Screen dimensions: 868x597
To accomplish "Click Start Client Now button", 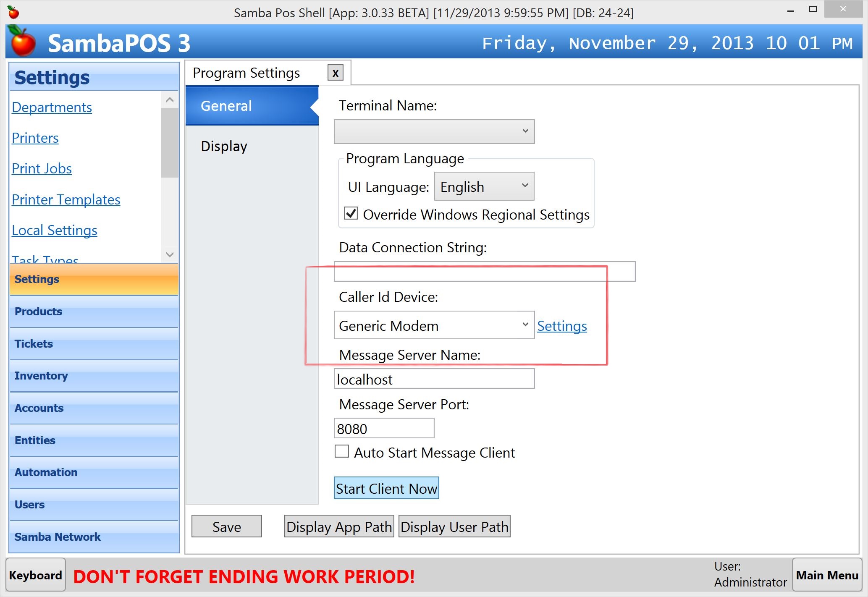I will point(386,488).
